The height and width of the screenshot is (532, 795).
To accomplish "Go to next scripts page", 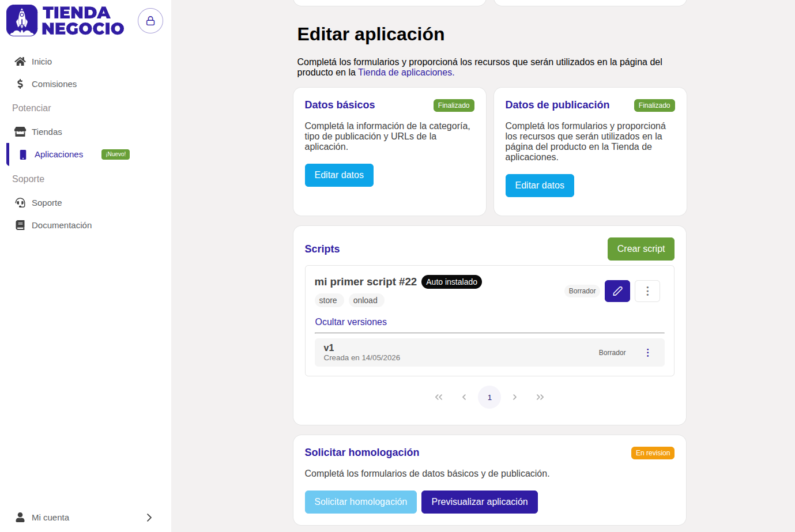I will [515, 397].
